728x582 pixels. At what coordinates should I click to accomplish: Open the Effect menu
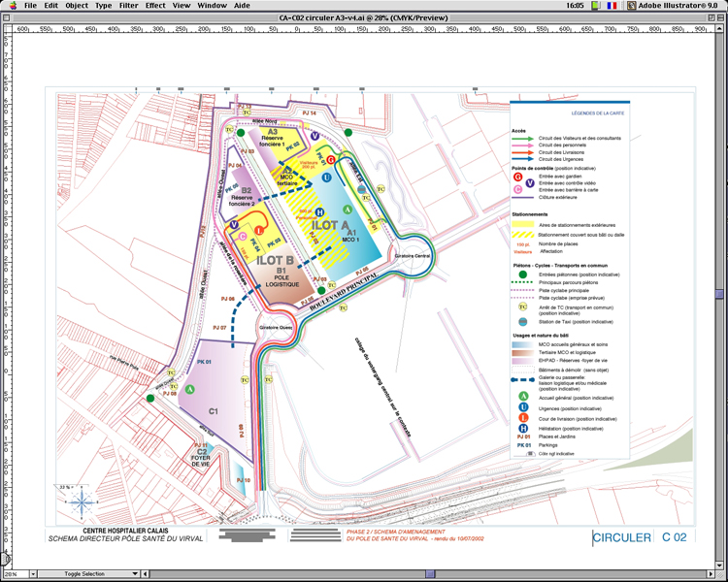click(155, 6)
